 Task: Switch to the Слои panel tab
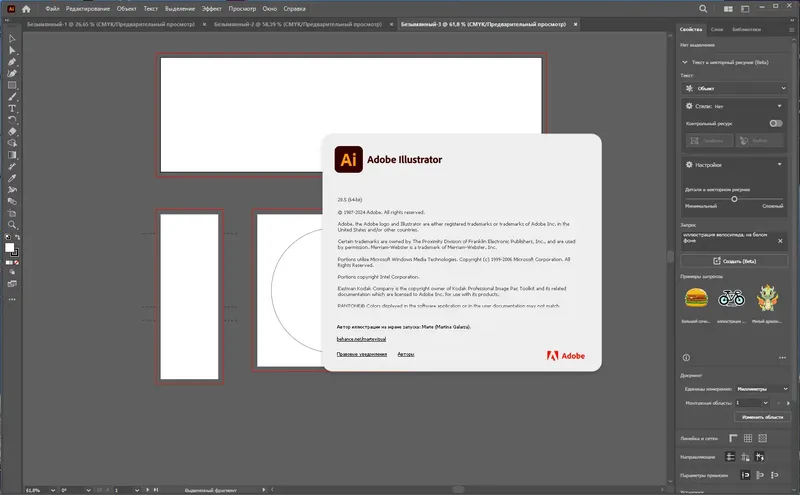(717, 30)
